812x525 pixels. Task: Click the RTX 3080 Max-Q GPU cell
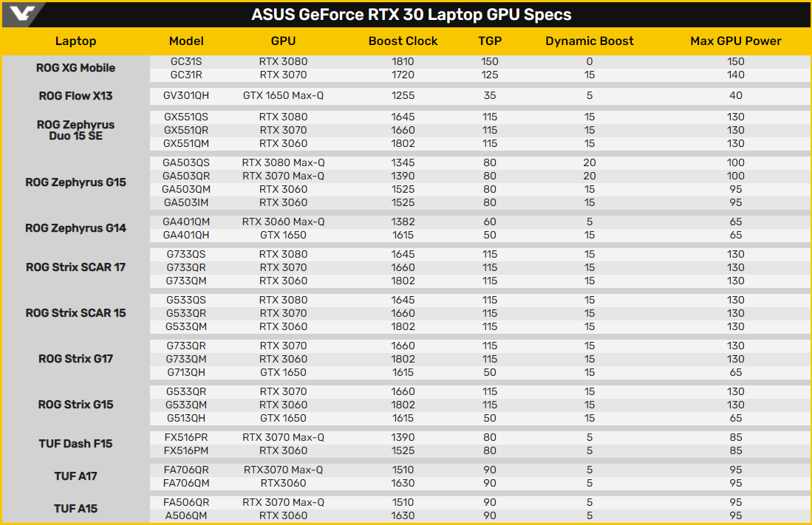(283, 162)
